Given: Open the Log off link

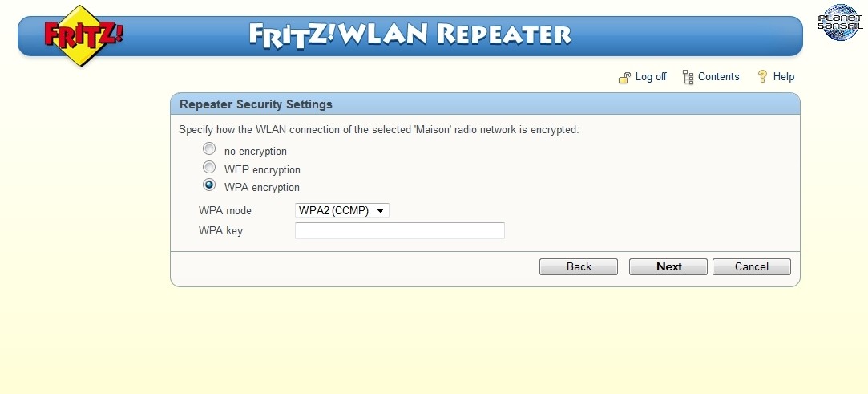Looking at the screenshot, I should 651,77.
